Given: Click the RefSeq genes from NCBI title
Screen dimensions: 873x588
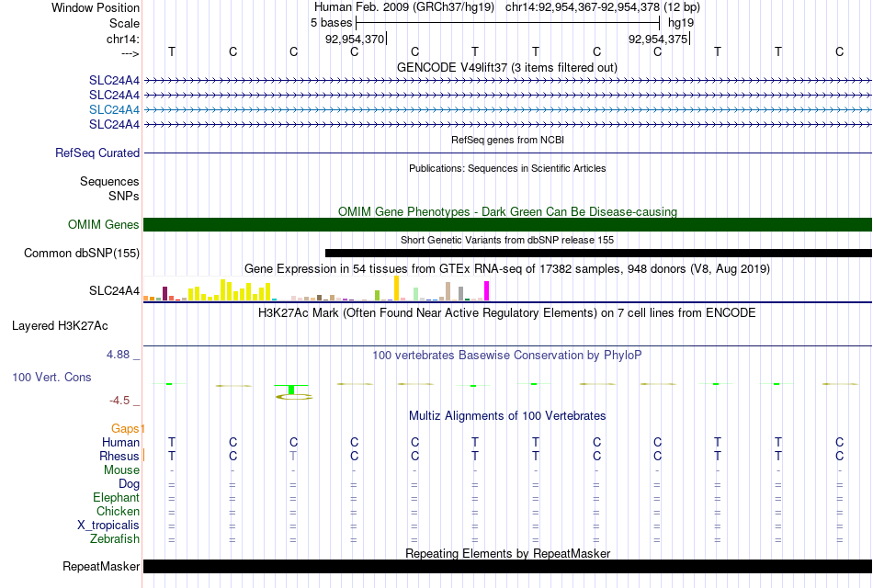Looking at the screenshot, I should click(507, 140).
